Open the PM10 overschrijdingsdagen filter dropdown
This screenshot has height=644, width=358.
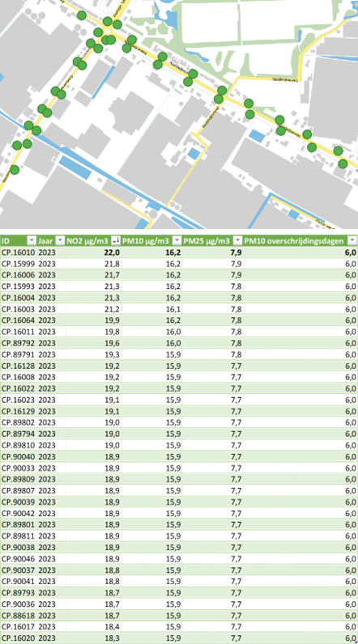tap(352, 240)
